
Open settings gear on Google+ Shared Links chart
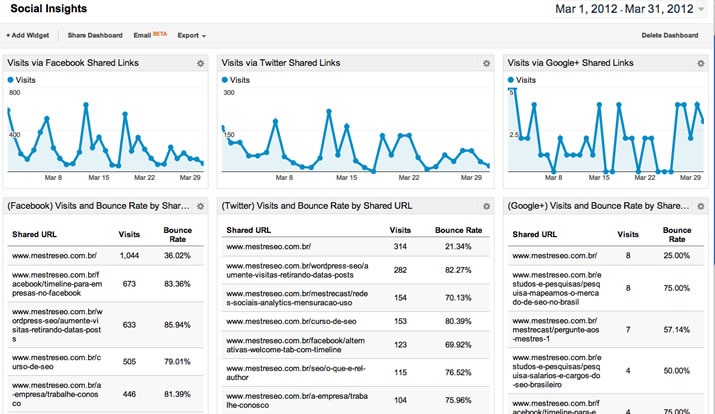(700, 63)
